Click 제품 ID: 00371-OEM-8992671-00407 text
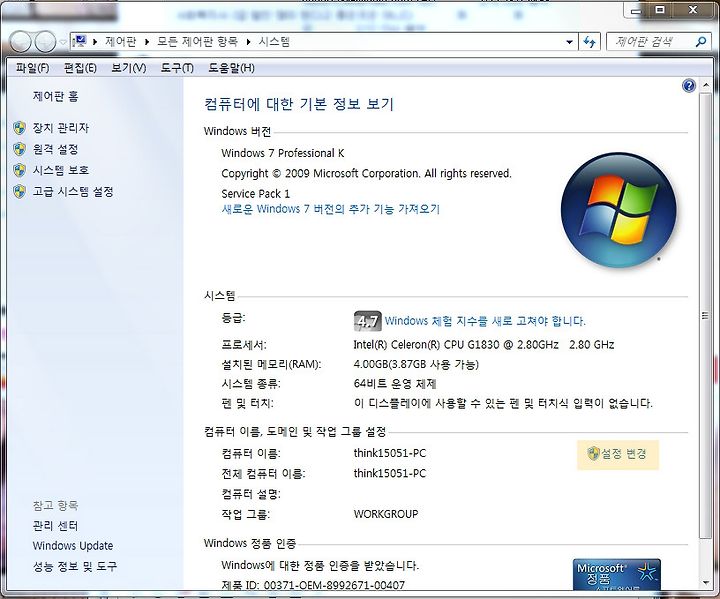Screen dimensions: 720x599 point(313,585)
